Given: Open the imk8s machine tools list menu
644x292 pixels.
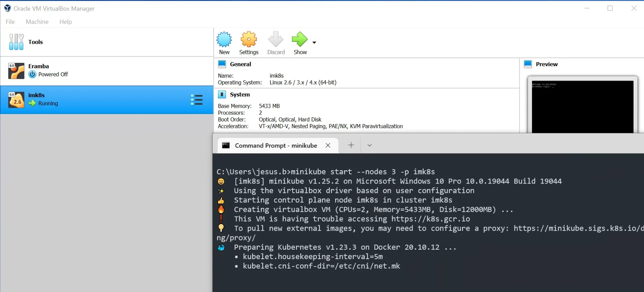Looking at the screenshot, I should pos(197,100).
